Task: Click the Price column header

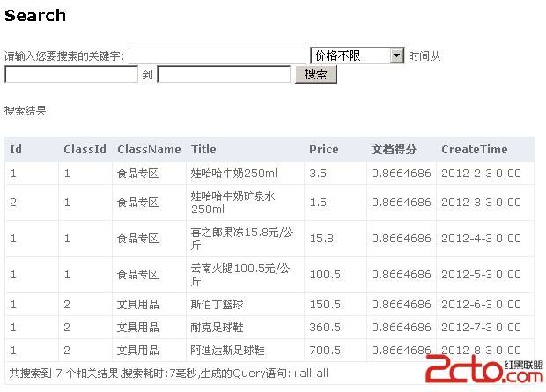Action: pyautogui.click(x=324, y=150)
